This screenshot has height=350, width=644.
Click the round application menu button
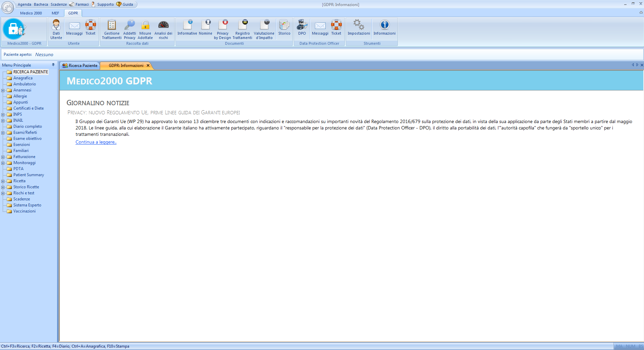[7, 7]
